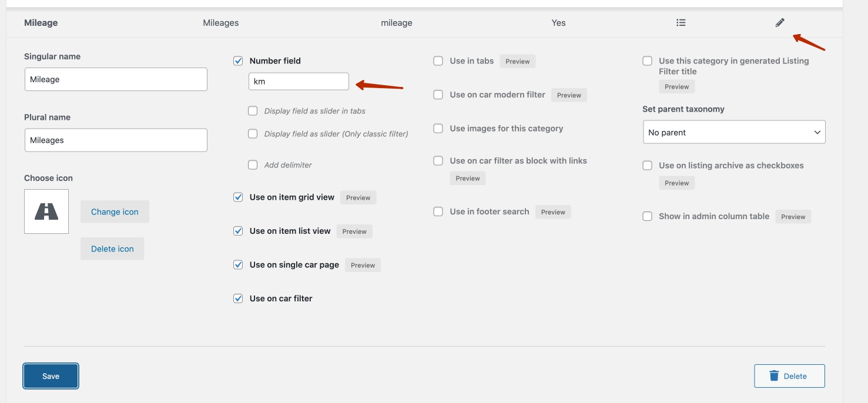
Task: Enable Use on car modern filter
Action: tap(438, 95)
